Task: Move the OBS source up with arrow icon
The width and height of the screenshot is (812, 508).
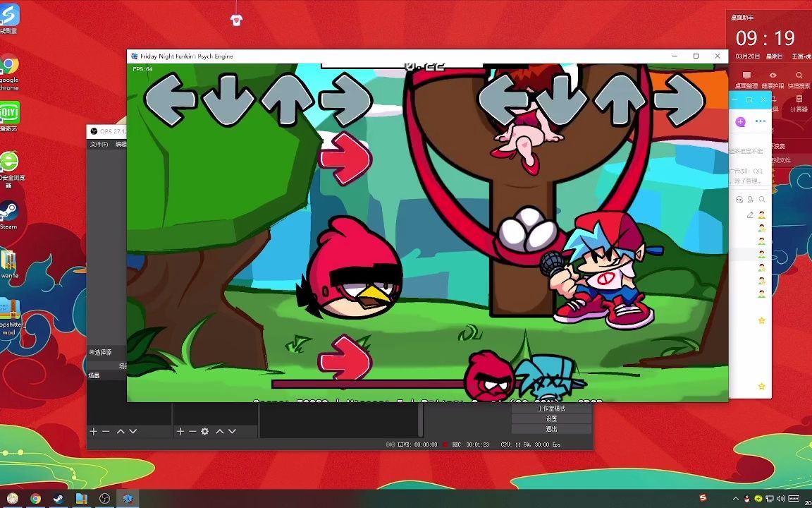Action: (x=221, y=431)
